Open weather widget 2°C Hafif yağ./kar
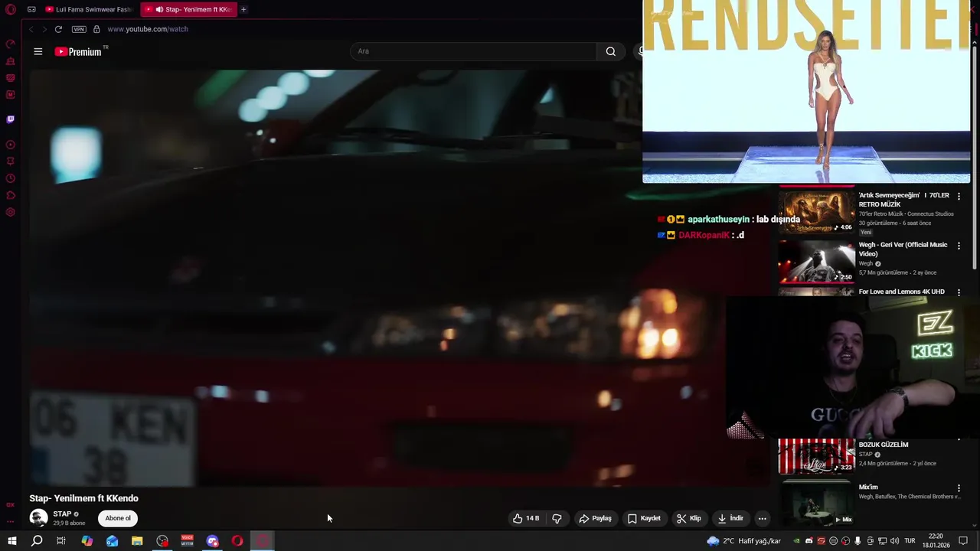Viewport: 980px width, 551px height. click(744, 541)
